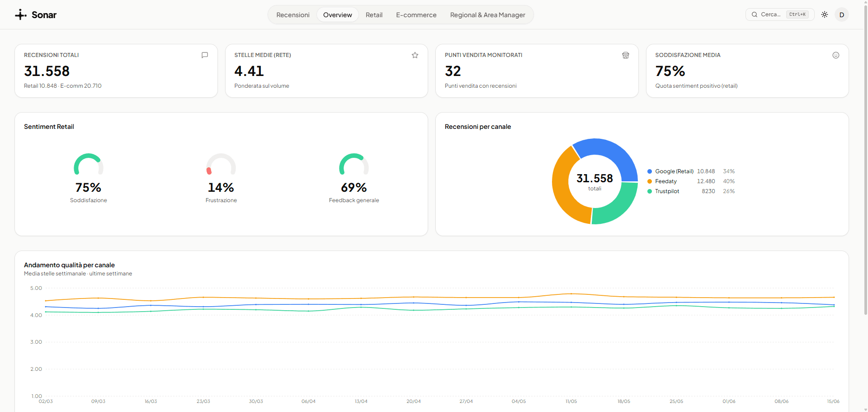This screenshot has height=412, width=868.
Task: Click the 4.41 average stars value
Action: 249,71
